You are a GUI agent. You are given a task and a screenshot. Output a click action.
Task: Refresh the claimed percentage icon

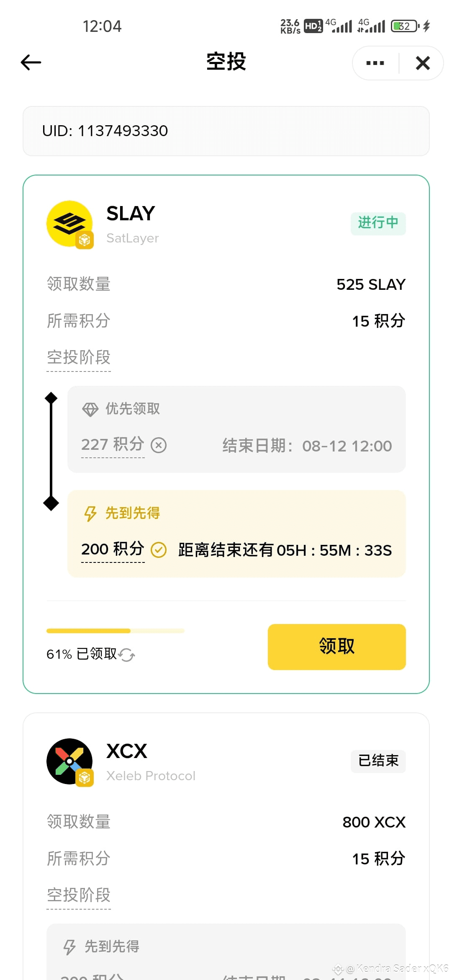click(x=126, y=655)
